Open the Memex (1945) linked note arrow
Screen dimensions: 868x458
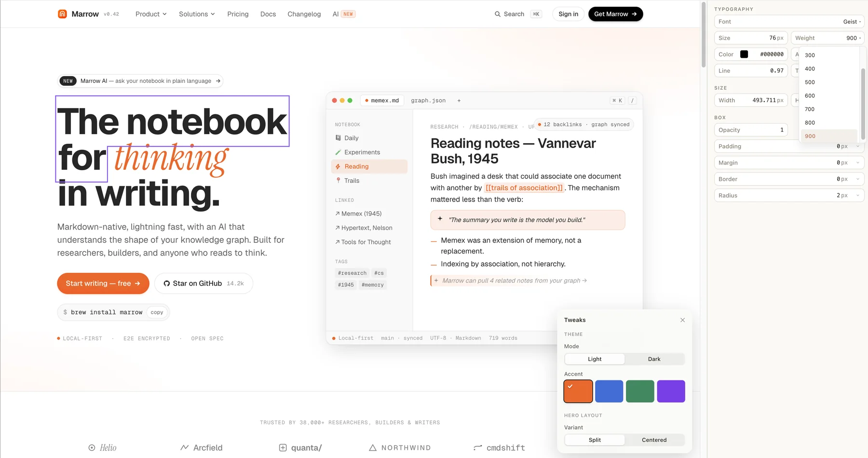click(x=338, y=214)
